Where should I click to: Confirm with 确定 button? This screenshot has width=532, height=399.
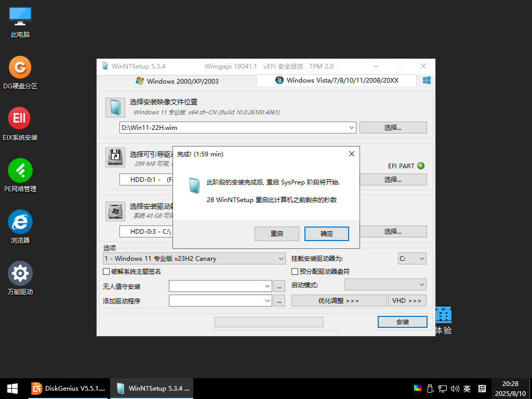click(x=327, y=234)
